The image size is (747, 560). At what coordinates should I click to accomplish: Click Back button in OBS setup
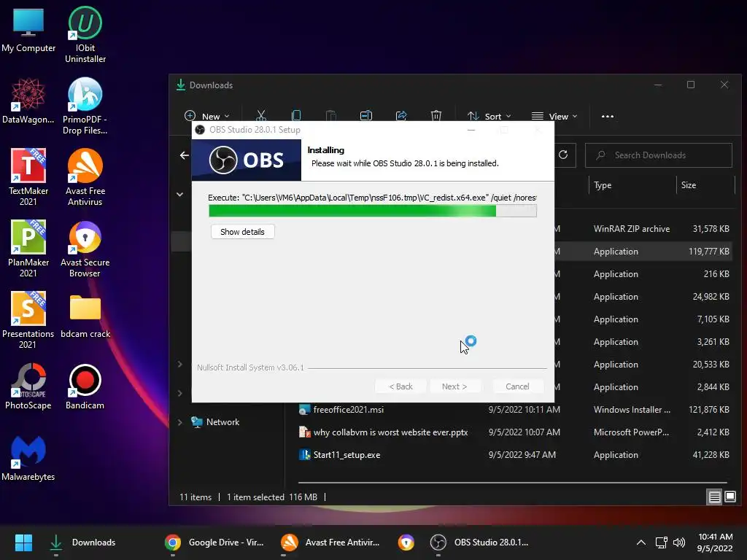[x=400, y=386]
